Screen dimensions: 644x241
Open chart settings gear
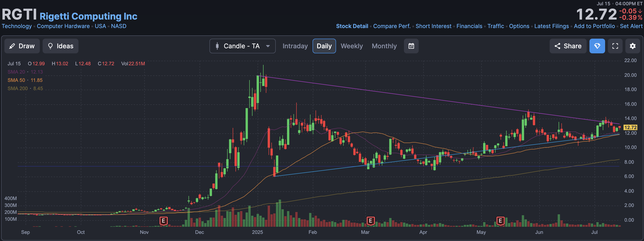point(633,46)
